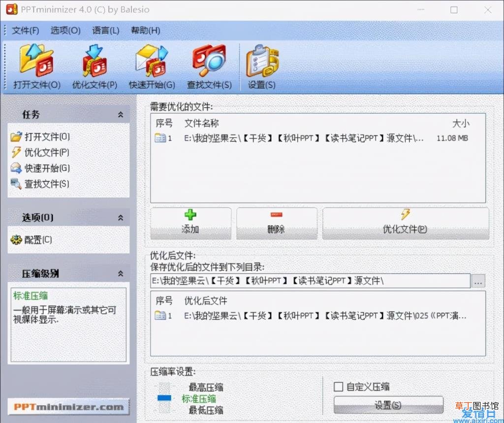Click the 文件名称 column header
504x423 pixels.
pyautogui.click(x=201, y=123)
